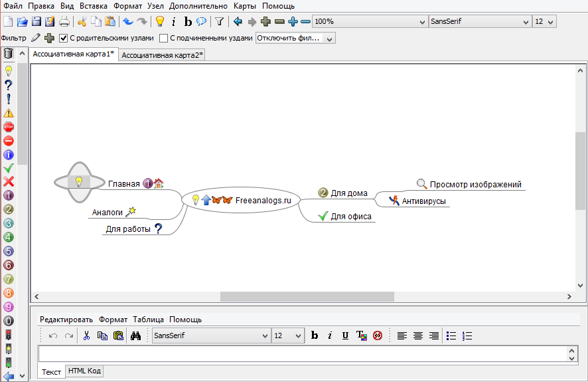
Task: Open the Таблица menu in note editor
Action: tap(148, 320)
